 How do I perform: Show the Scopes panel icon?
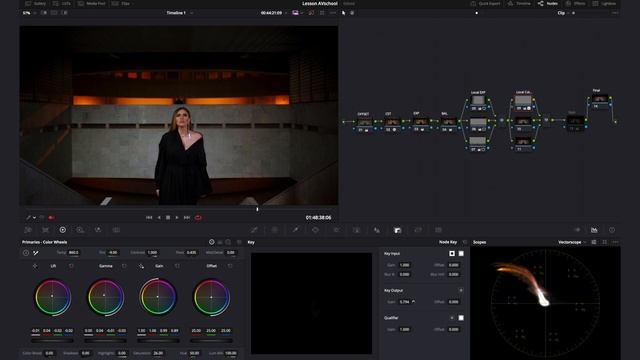pos(594,230)
